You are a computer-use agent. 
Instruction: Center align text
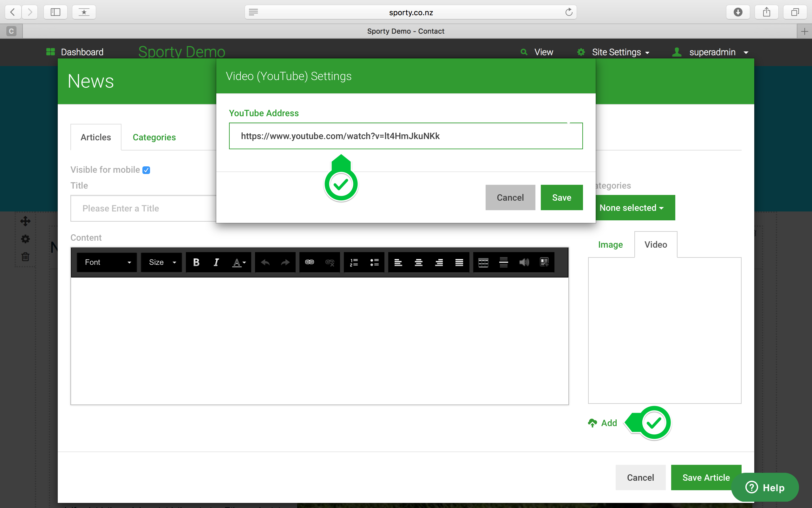418,262
